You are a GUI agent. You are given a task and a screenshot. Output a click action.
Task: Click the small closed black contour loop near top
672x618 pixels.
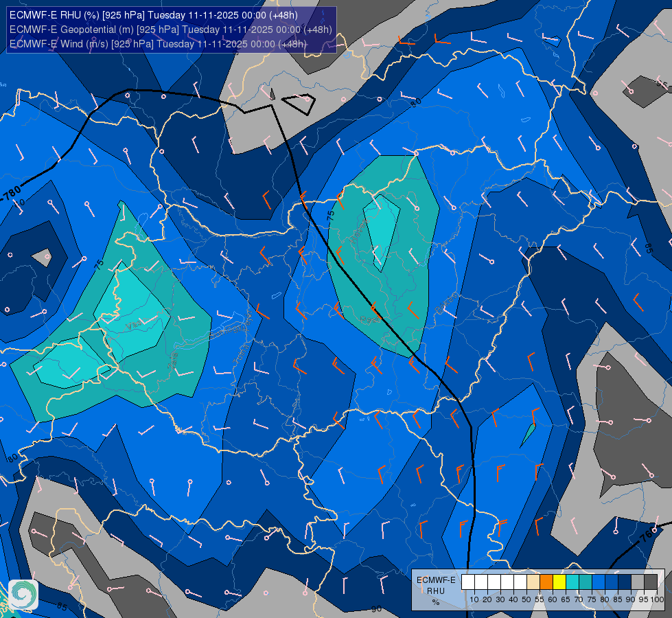pyautogui.click(x=299, y=104)
